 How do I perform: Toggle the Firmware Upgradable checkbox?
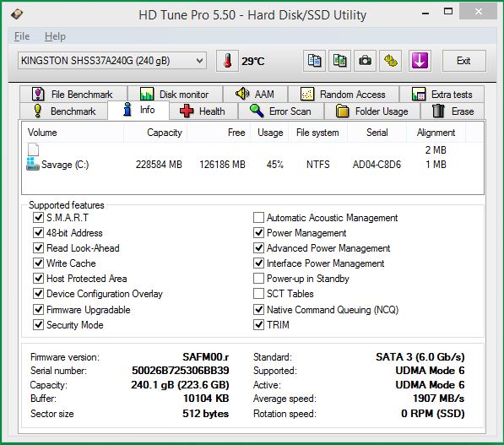tap(38, 309)
